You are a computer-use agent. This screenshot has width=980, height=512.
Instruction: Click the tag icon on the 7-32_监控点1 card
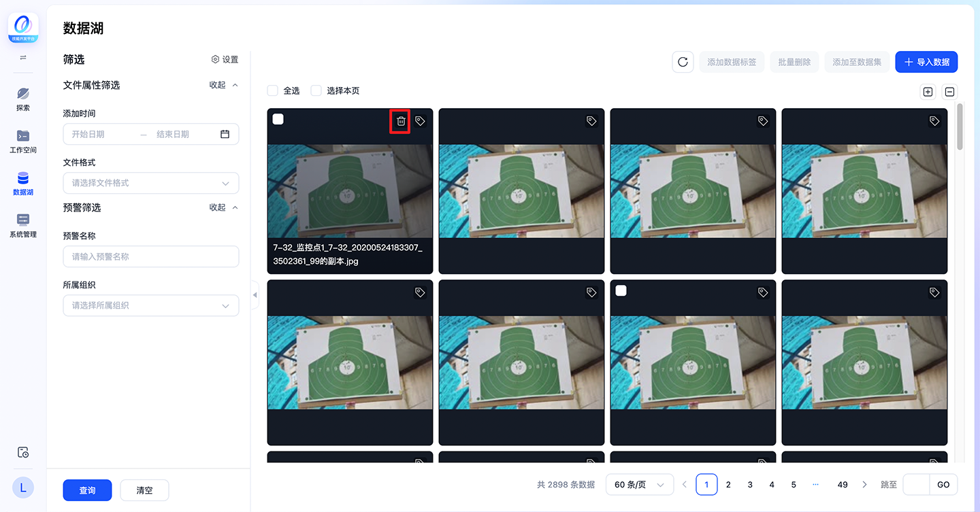coord(420,121)
